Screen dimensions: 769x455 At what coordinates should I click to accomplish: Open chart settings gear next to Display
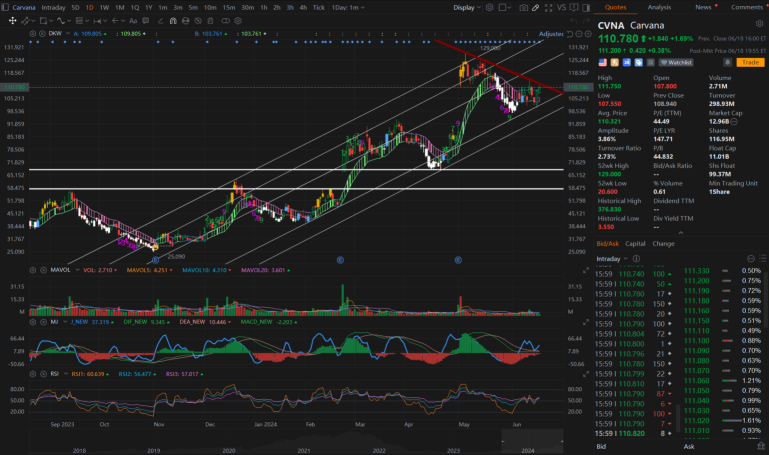(x=489, y=7)
